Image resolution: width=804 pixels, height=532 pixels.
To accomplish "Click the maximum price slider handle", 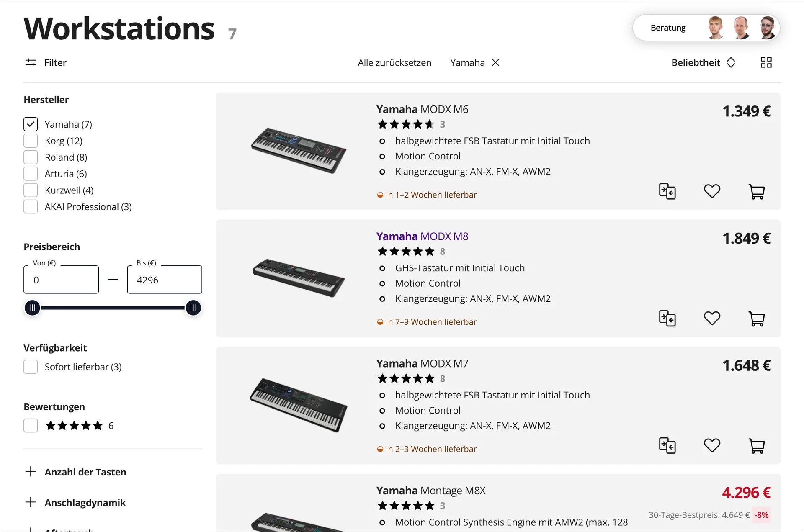I will (193, 308).
